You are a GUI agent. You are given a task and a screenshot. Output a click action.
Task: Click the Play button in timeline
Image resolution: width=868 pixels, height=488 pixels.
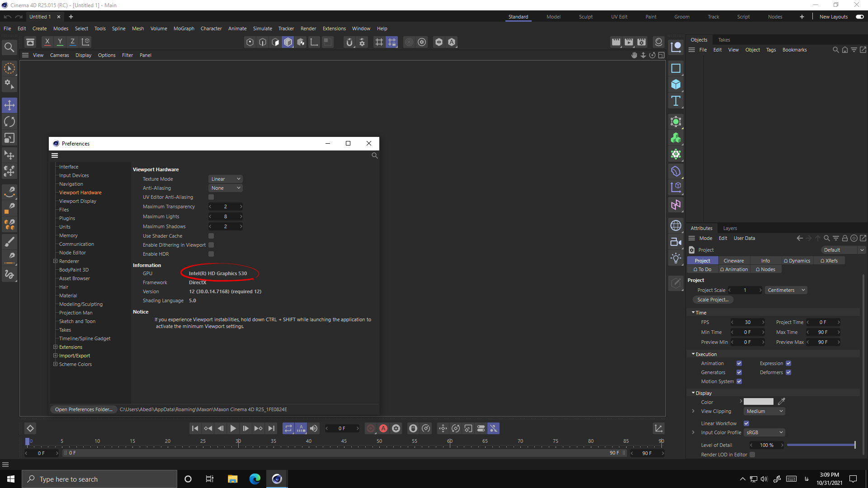pyautogui.click(x=234, y=428)
